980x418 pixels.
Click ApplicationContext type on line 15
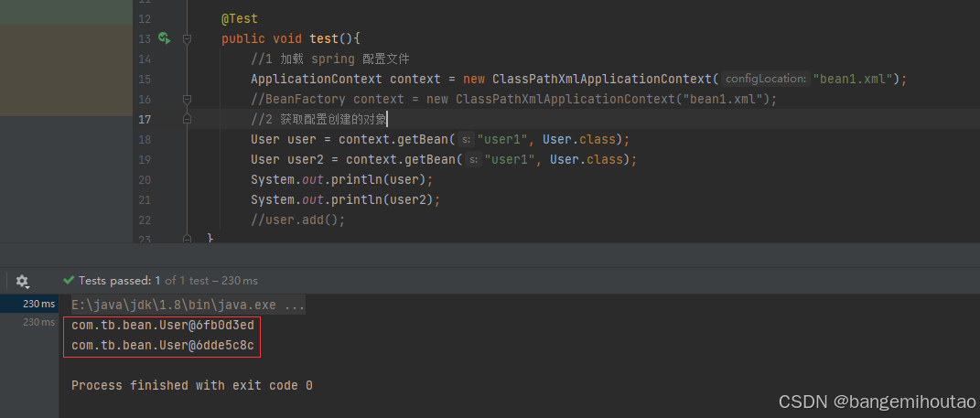[x=317, y=79]
